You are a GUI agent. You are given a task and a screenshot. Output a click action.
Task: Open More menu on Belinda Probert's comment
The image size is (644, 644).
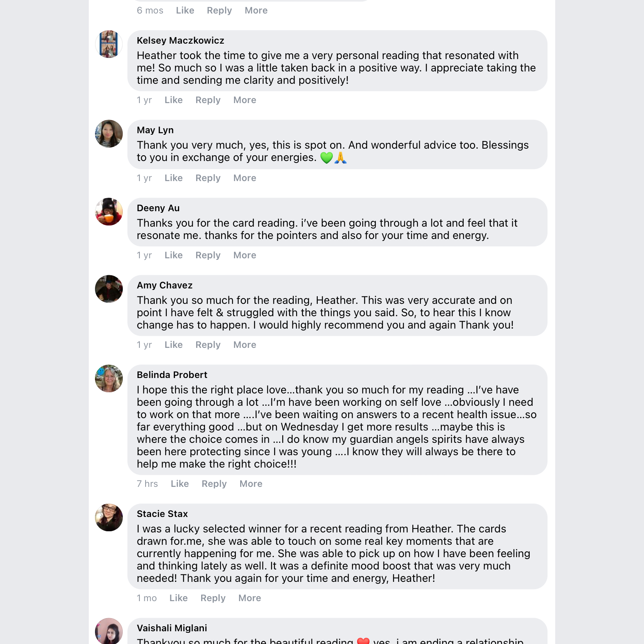[x=251, y=484]
